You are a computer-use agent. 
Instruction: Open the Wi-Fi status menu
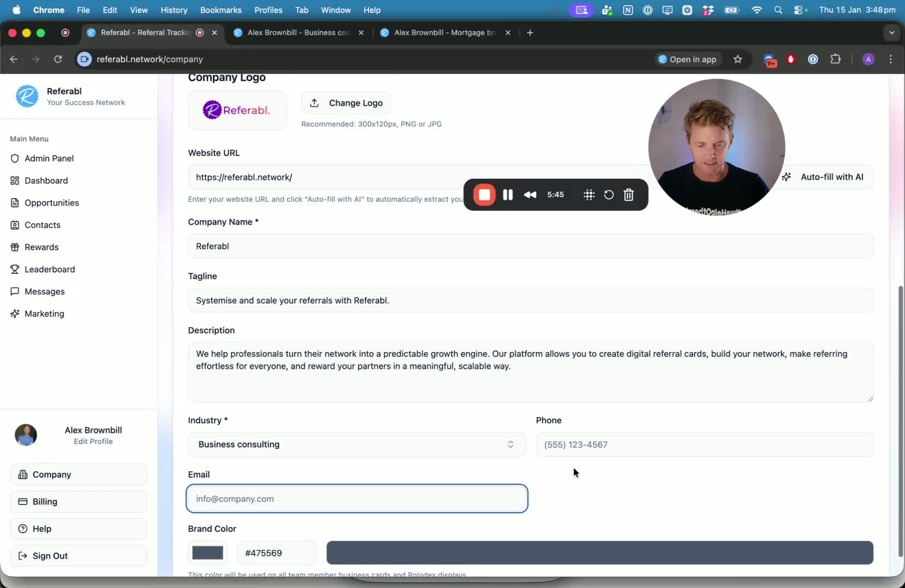click(757, 10)
